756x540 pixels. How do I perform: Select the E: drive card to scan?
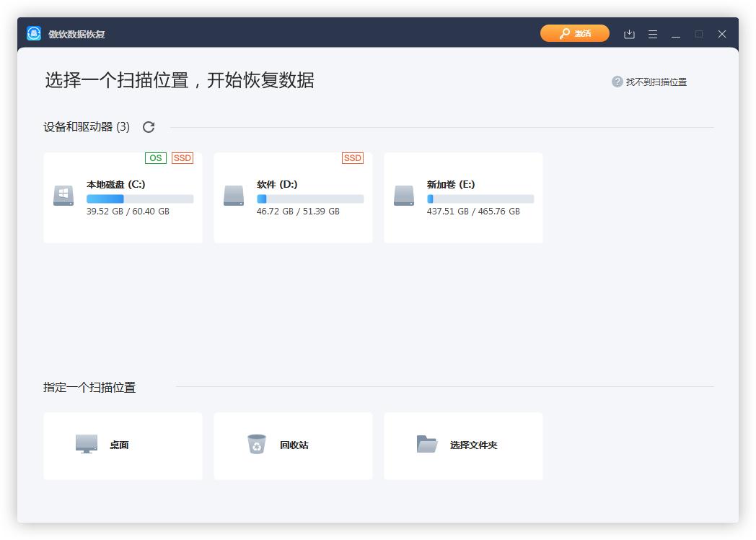(463, 197)
